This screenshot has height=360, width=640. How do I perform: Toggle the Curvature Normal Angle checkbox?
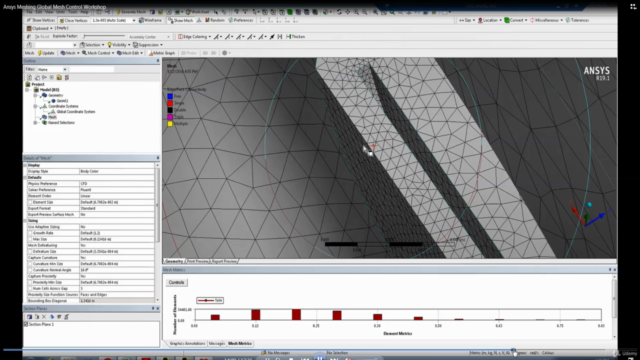coord(30,270)
